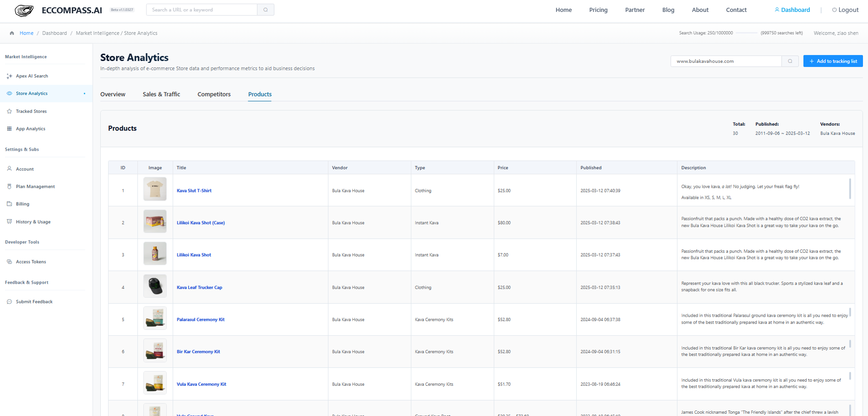This screenshot has height=416, width=868.
Task: Open the Sales & Traffic tab
Action: [161, 94]
